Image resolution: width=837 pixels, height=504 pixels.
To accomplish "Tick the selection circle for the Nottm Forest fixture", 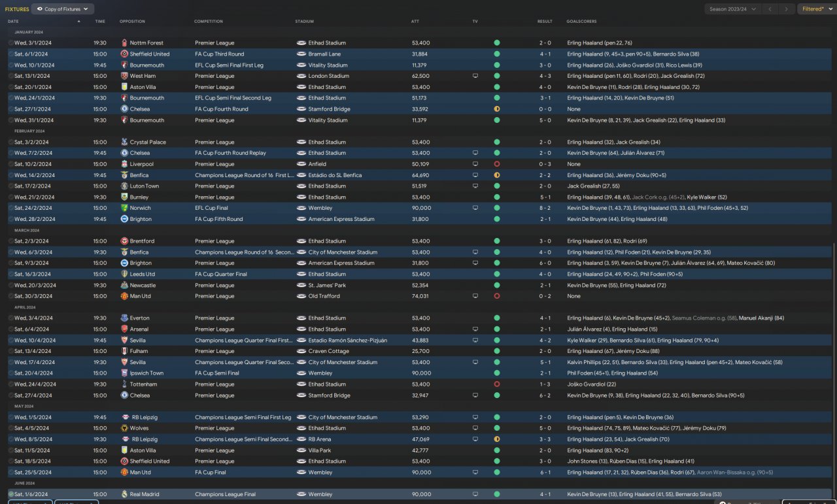I will pos(11,43).
